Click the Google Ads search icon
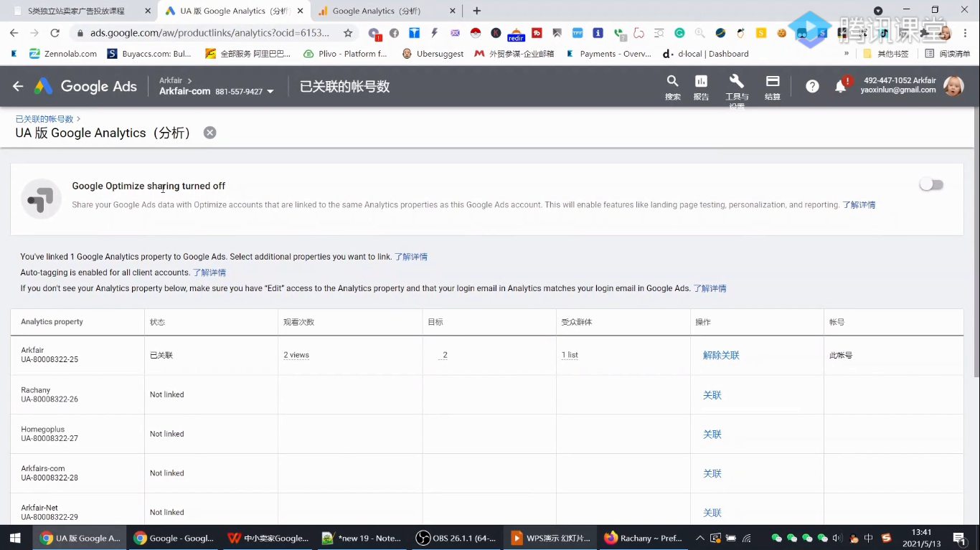Viewport: 980px width, 550px height. tap(672, 82)
